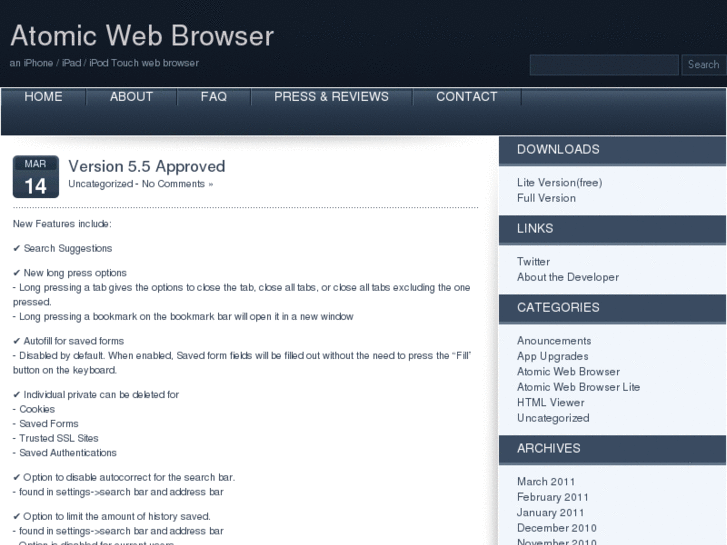This screenshot has width=727, height=545.
Task: Open PRESS & REVIEWS menu item
Action: (x=331, y=96)
